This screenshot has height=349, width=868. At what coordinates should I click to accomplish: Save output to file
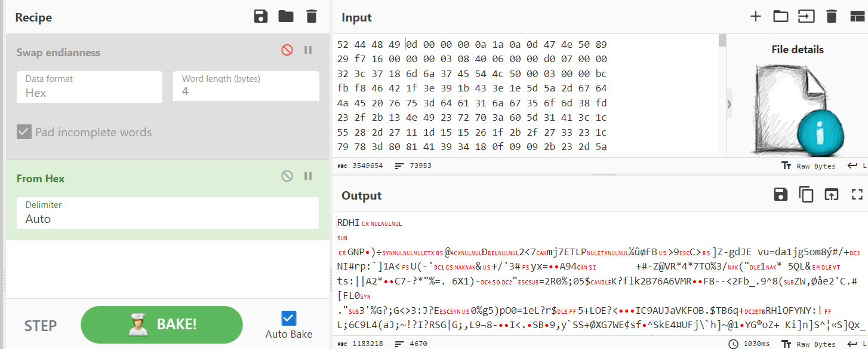pos(780,194)
